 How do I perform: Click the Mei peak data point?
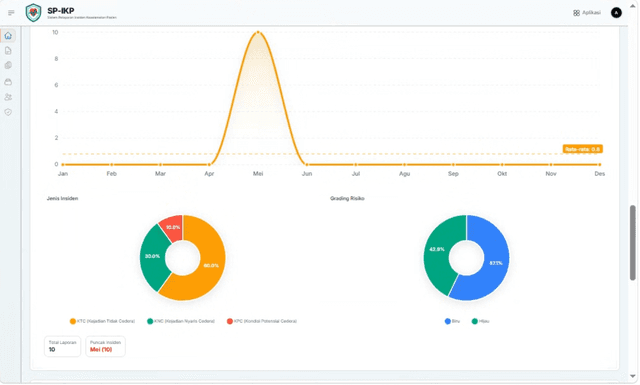[x=258, y=32]
